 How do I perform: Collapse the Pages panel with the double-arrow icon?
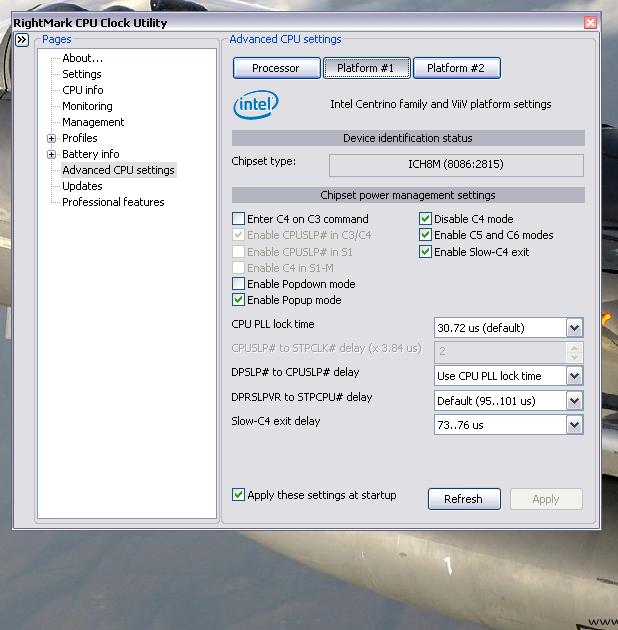pyautogui.click(x=22, y=40)
